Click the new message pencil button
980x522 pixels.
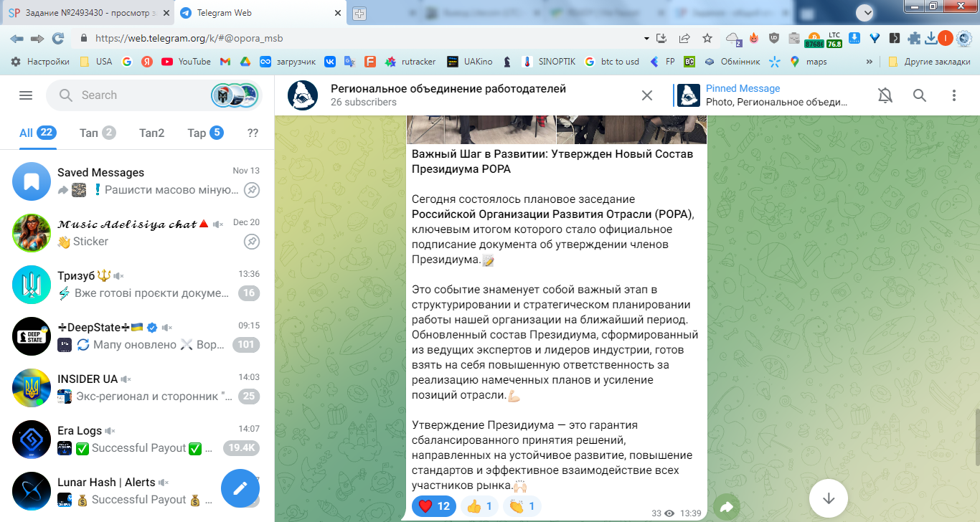click(x=240, y=488)
